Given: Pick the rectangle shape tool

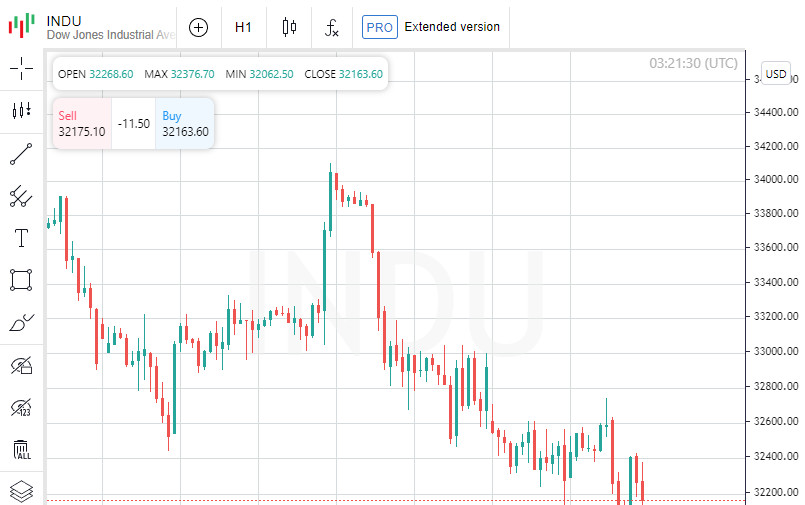Looking at the screenshot, I should [21, 280].
